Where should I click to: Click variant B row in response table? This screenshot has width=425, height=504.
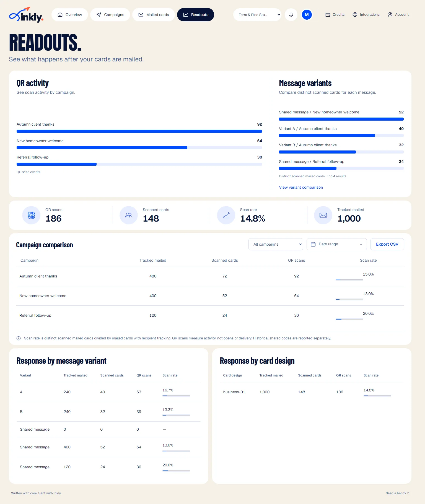click(x=108, y=412)
